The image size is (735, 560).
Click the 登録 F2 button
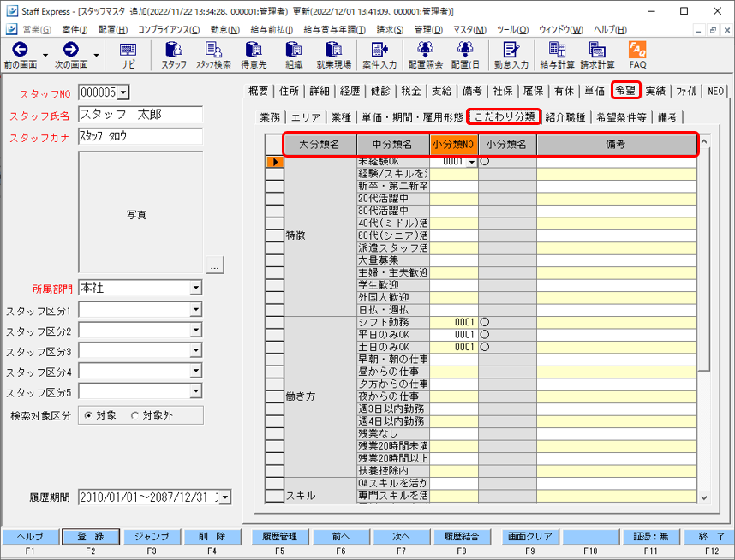tap(91, 537)
